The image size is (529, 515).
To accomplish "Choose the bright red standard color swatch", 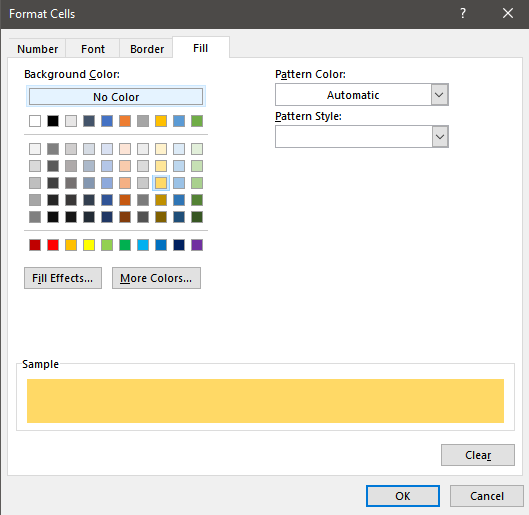I will pyautogui.click(x=53, y=245).
